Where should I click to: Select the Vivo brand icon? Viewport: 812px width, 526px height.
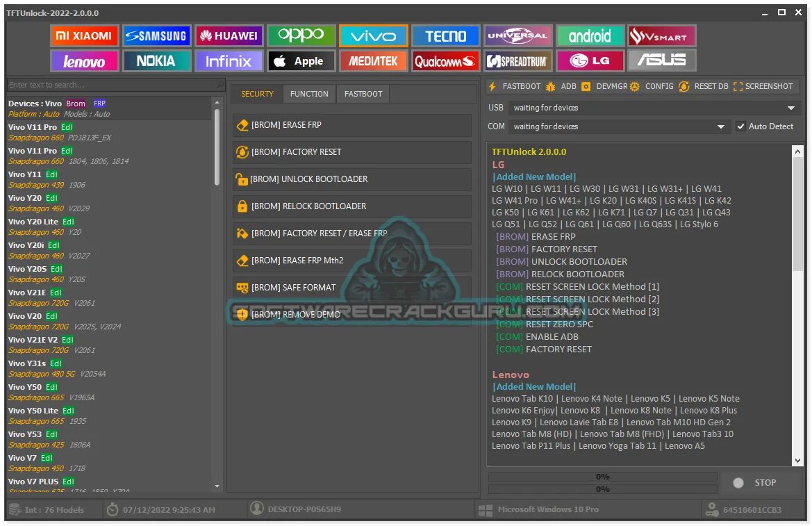point(374,35)
